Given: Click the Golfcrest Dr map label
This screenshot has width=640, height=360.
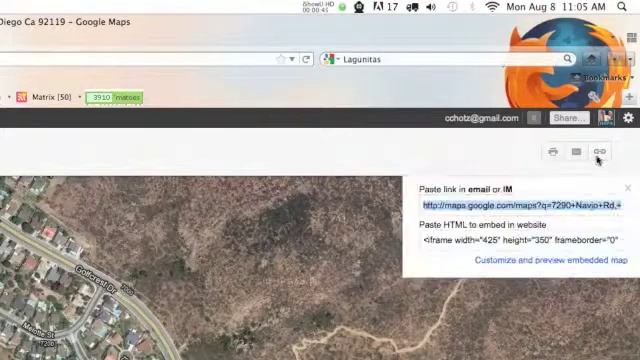Looking at the screenshot, I should pyautogui.click(x=96, y=280).
